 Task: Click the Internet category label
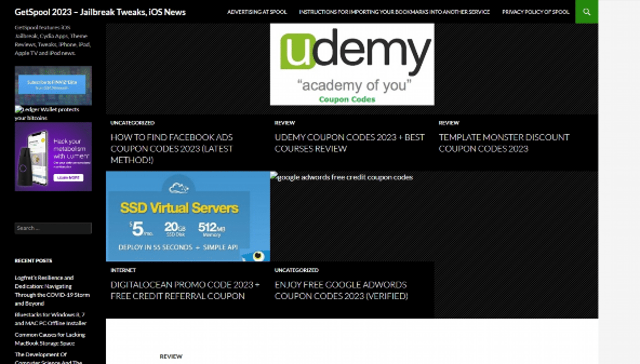pyautogui.click(x=123, y=270)
